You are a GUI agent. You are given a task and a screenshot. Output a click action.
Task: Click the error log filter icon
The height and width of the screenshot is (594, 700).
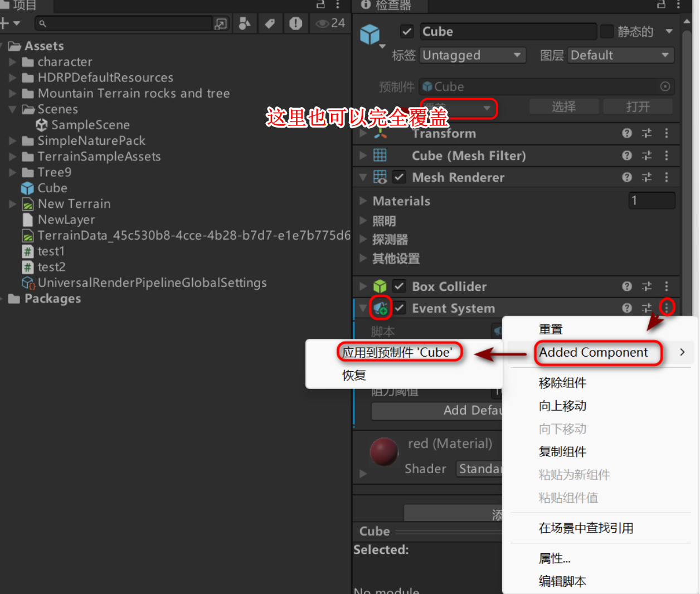[295, 23]
